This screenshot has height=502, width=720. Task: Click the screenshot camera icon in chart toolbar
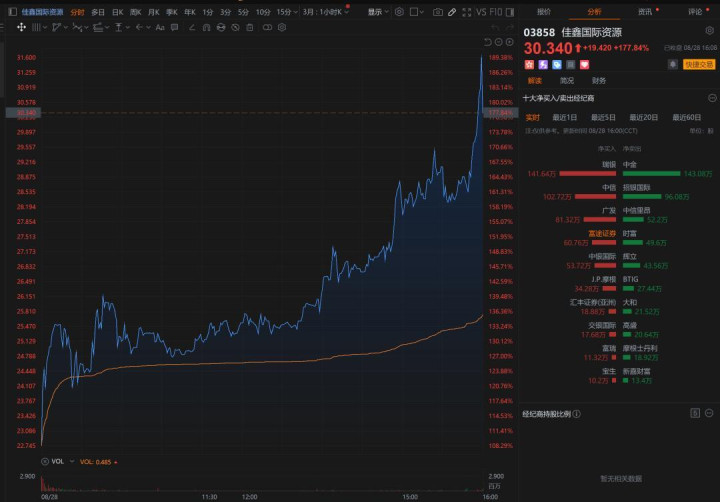coord(439,12)
